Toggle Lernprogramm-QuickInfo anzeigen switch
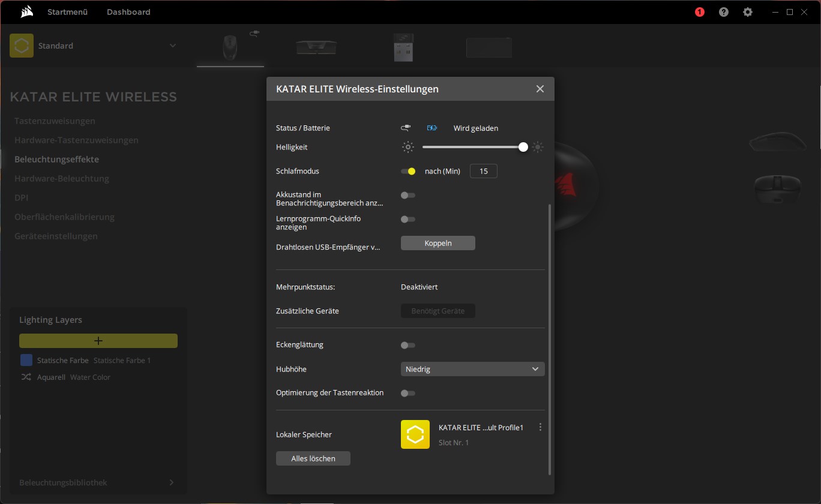Image resolution: width=821 pixels, height=504 pixels. [x=408, y=219]
